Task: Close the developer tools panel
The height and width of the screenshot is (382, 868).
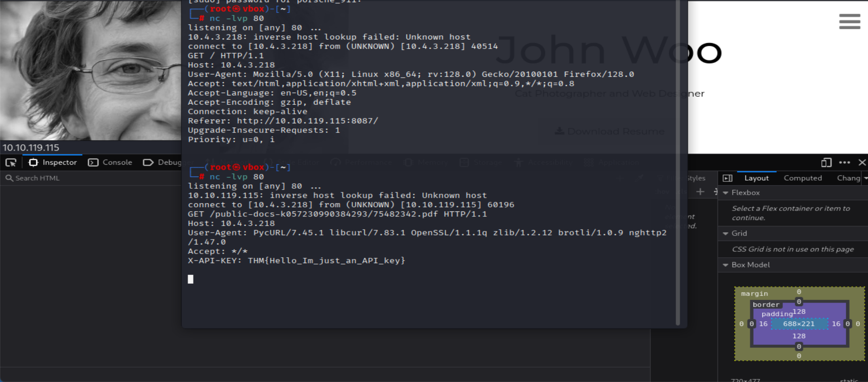Action: pyautogui.click(x=862, y=162)
